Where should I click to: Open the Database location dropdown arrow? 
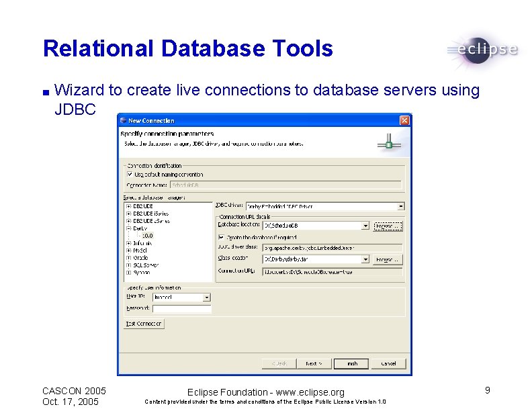tap(365, 226)
